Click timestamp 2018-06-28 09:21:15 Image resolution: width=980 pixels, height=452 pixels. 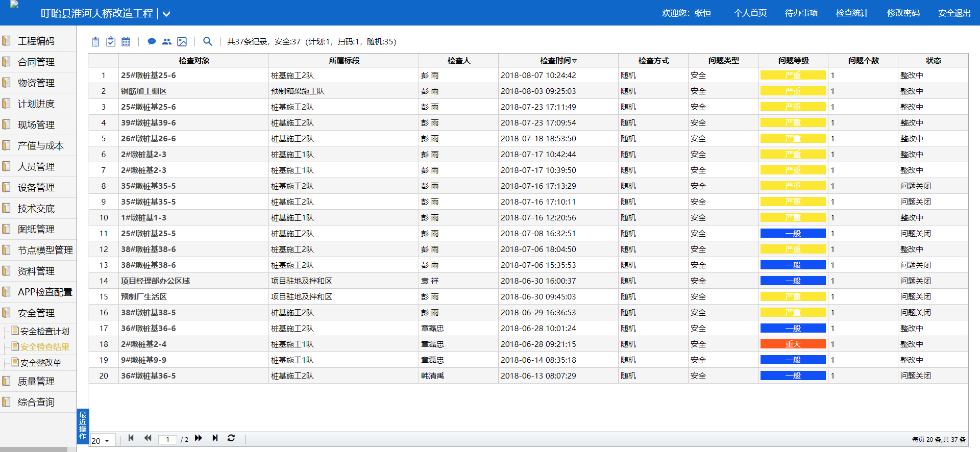click(538, 344)
